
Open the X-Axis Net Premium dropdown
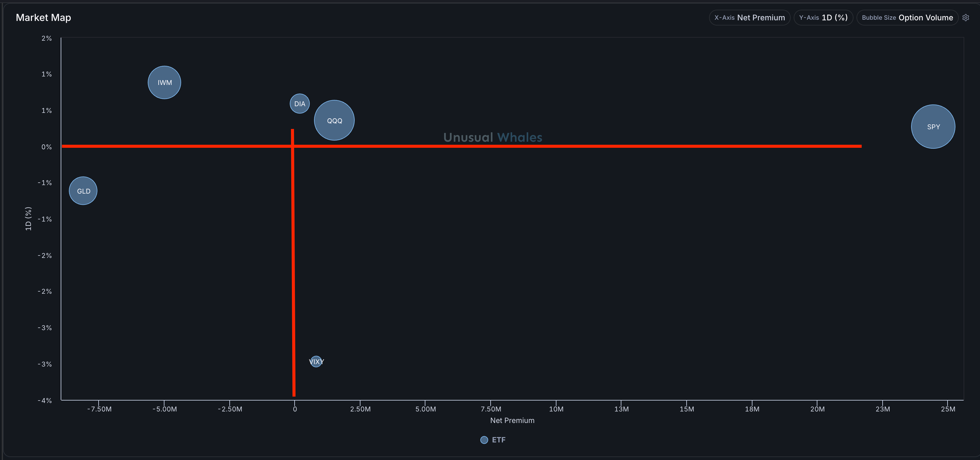pyautogui.click(x=749, y=18)
